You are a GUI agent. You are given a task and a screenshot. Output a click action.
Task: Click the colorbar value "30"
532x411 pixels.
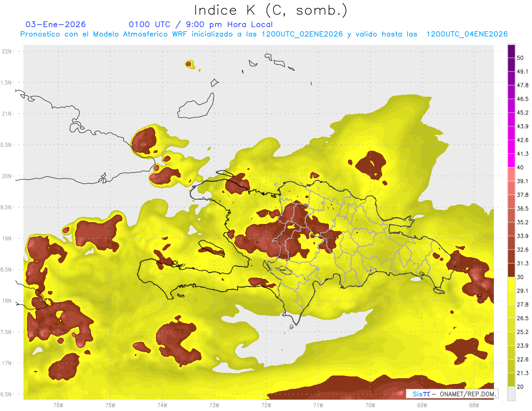[520, 277]
